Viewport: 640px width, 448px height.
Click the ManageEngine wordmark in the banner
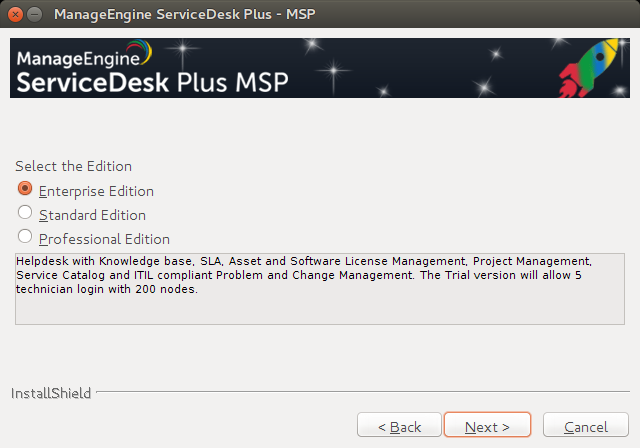pyautogui.click(x=78, y=59)
